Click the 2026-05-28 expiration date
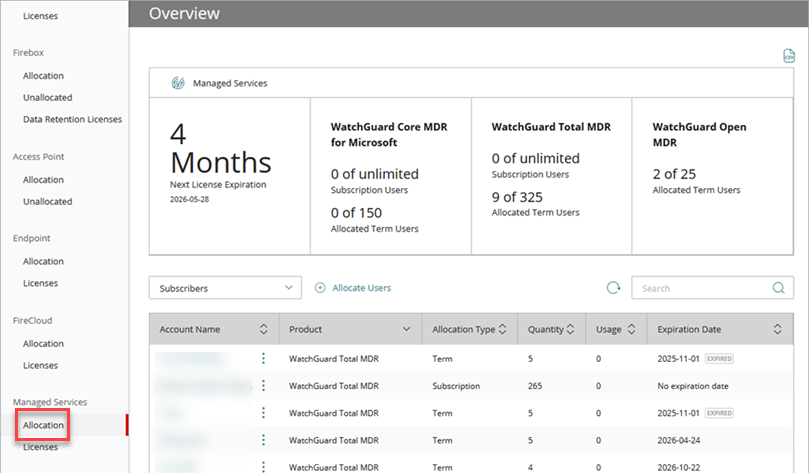This screenshot has width=809, height=473. pos(189,200)
